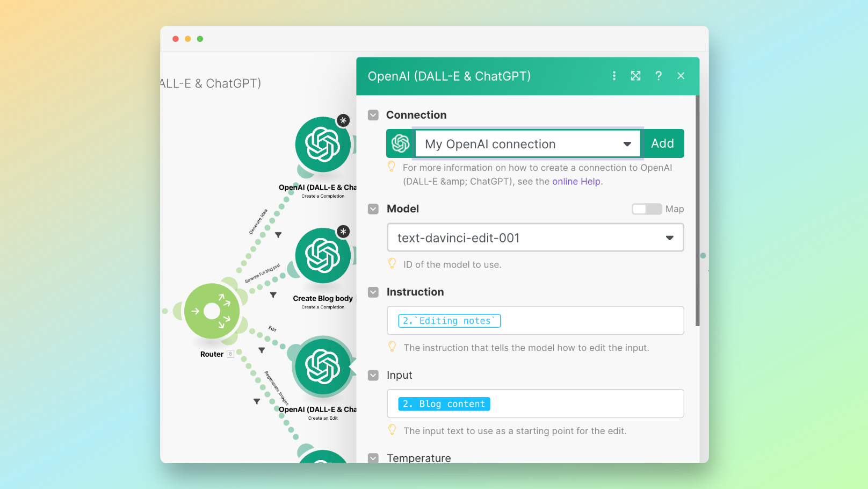Click the panel's vertical scrollbar

click(698, 211)
